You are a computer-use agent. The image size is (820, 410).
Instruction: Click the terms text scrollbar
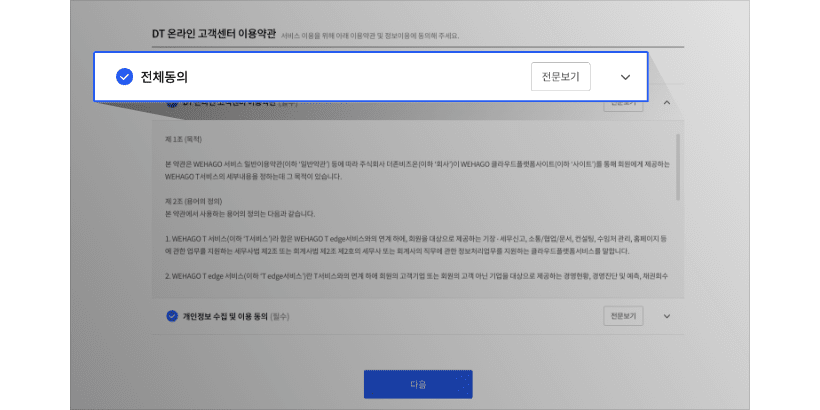(678, 167)
